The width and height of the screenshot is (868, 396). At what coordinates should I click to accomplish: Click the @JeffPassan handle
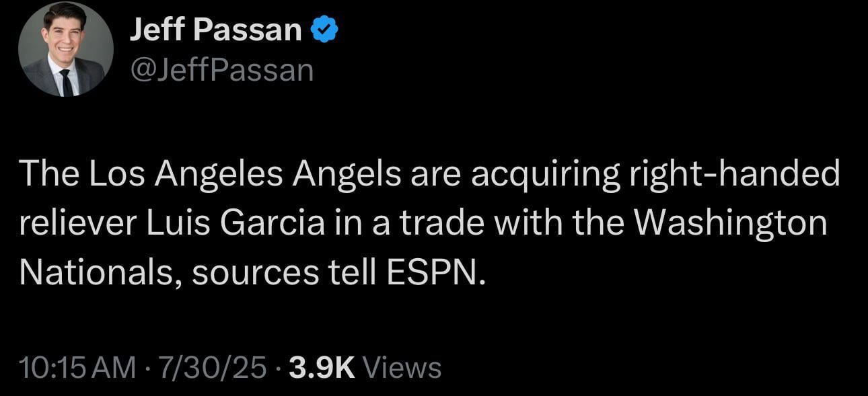click(x=222, y=67)
